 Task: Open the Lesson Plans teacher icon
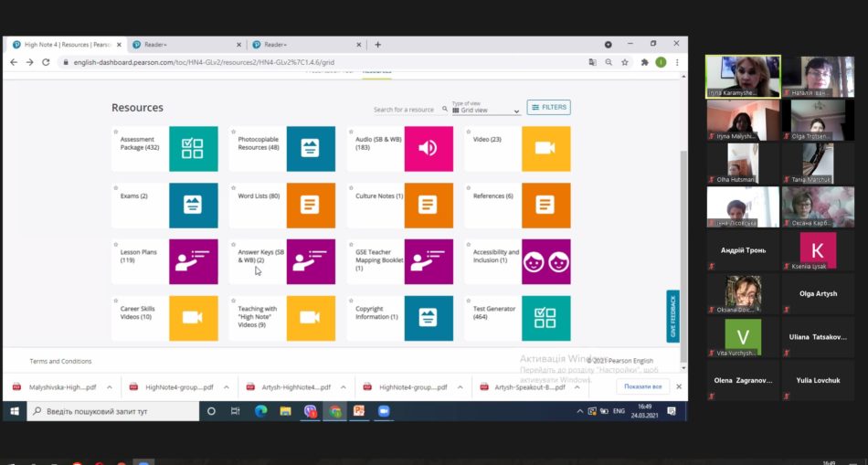pos(193,262)
